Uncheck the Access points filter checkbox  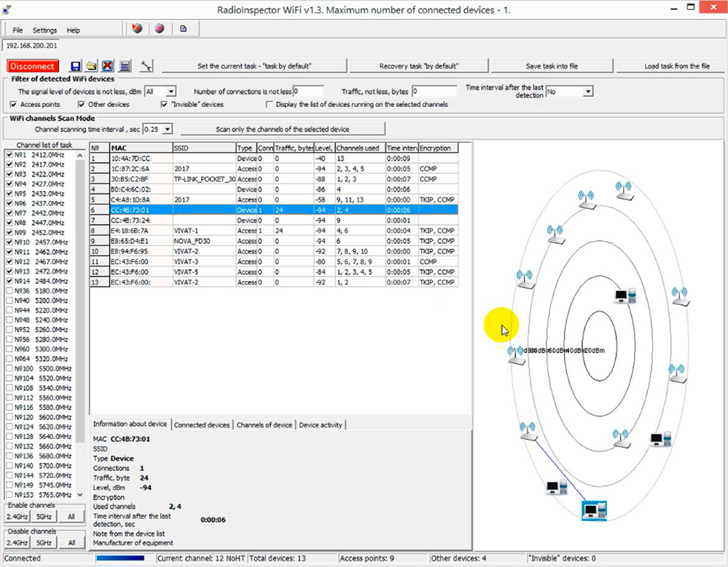(x=14, y=105)
